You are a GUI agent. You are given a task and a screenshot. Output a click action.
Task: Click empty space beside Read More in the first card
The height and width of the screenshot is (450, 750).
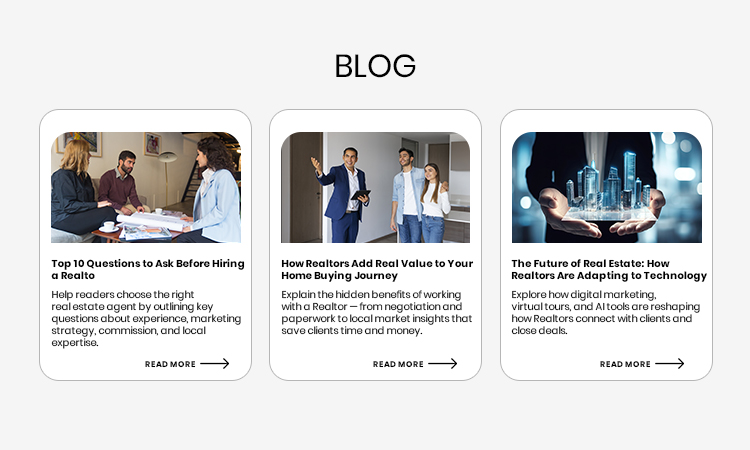click(96, 364)
